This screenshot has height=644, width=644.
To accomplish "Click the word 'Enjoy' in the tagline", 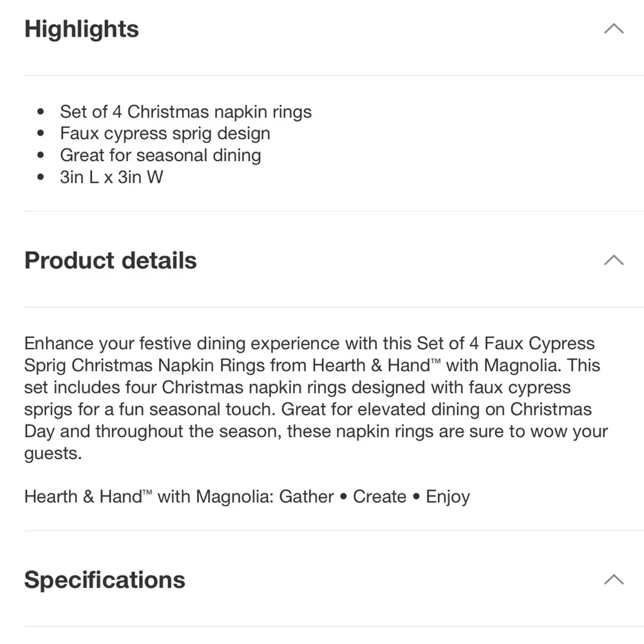I will [x=448, y=497].
